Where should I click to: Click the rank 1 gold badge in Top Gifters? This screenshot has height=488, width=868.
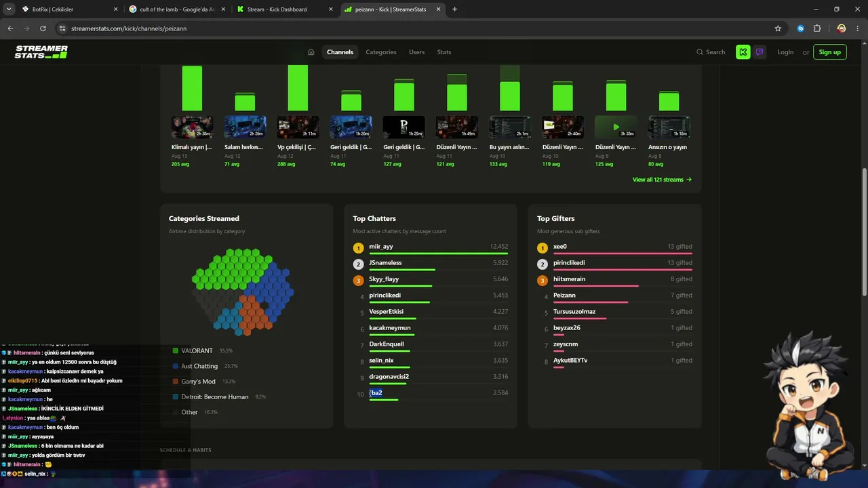point(542,248)
